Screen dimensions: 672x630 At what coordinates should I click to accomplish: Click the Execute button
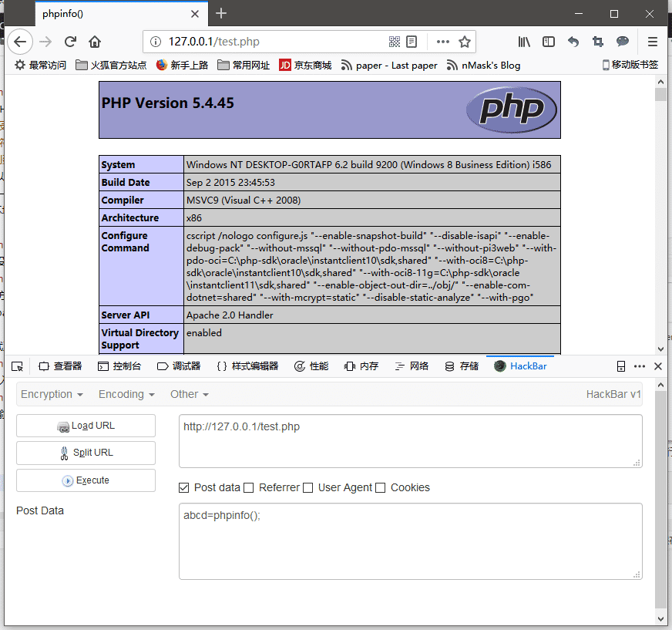point(86,480)
